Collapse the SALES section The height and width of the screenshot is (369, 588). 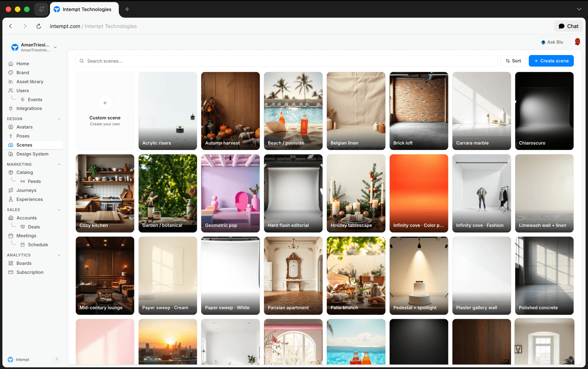point(59,210)
